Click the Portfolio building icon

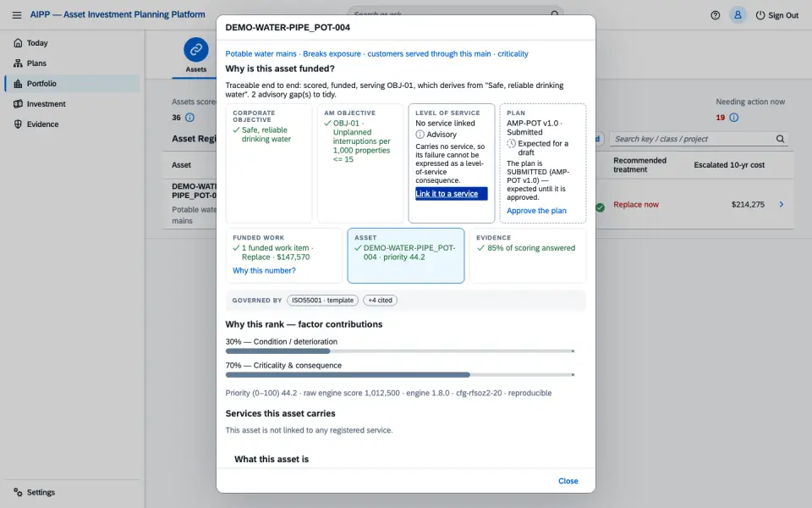click(18, 84)
